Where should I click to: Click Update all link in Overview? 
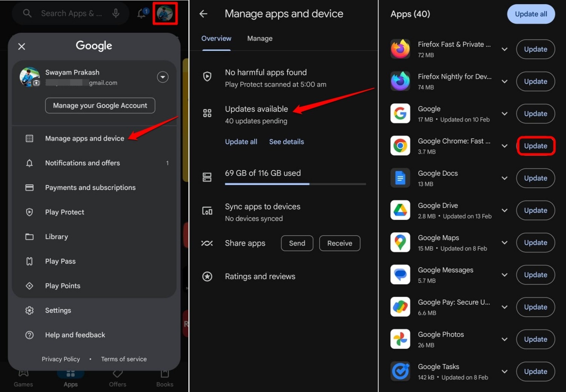(x=241, y=142)
